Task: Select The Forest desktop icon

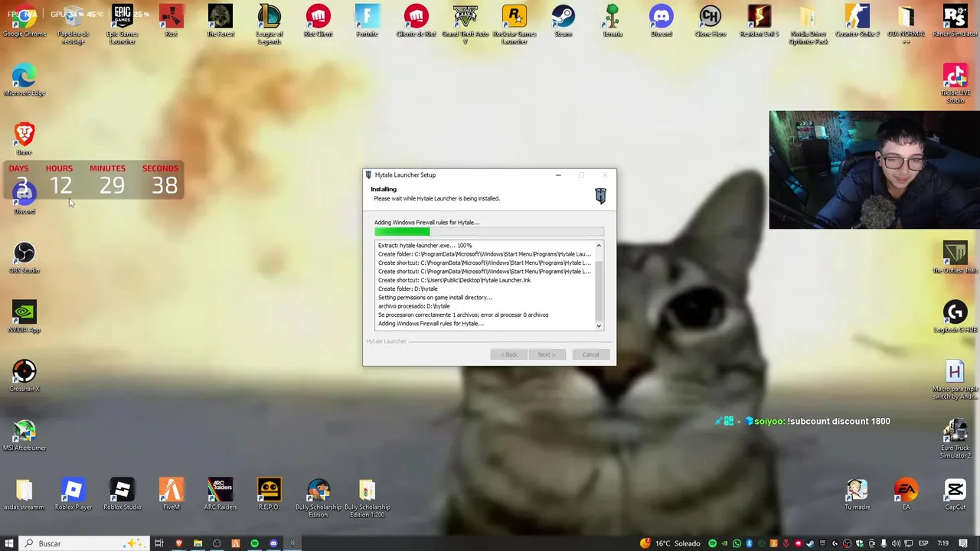Action: pos(220,21)
